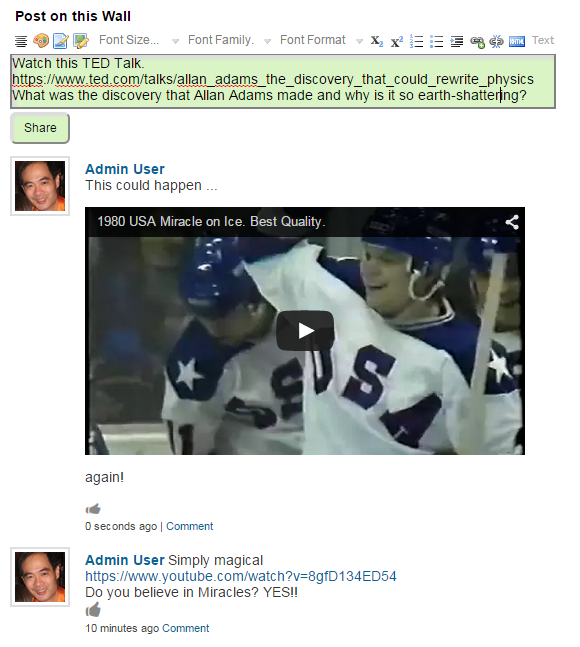Image resolution: width=580 pixels, height=647 pixels.
Task: Click Comment on the 10 minutes ago post
Action: tap(185, 628)
